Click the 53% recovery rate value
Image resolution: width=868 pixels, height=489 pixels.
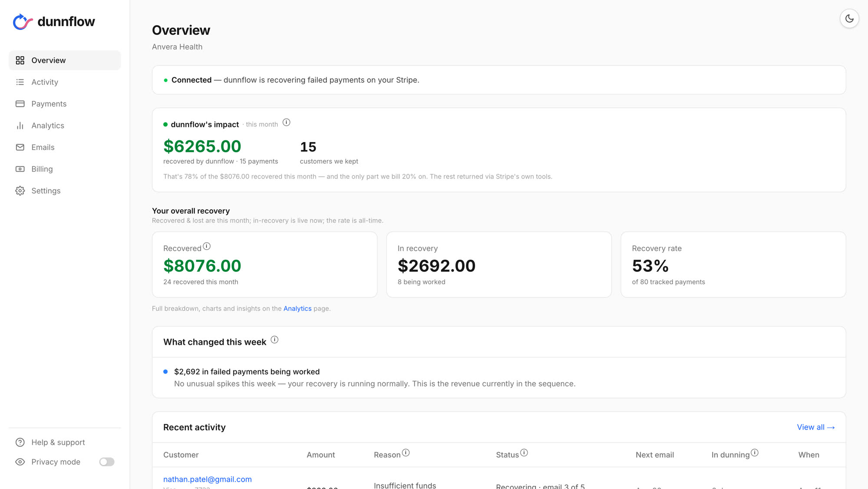(650, 266)
